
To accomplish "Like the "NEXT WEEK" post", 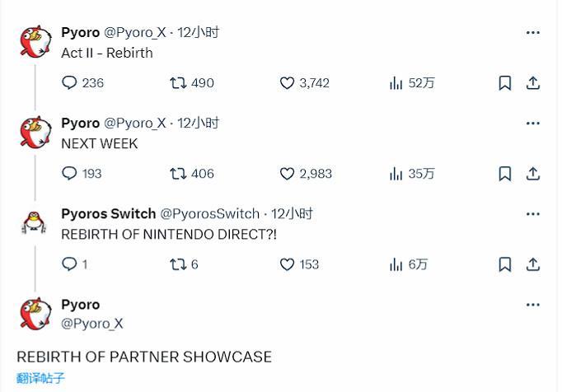I will [x=287, y=174].
